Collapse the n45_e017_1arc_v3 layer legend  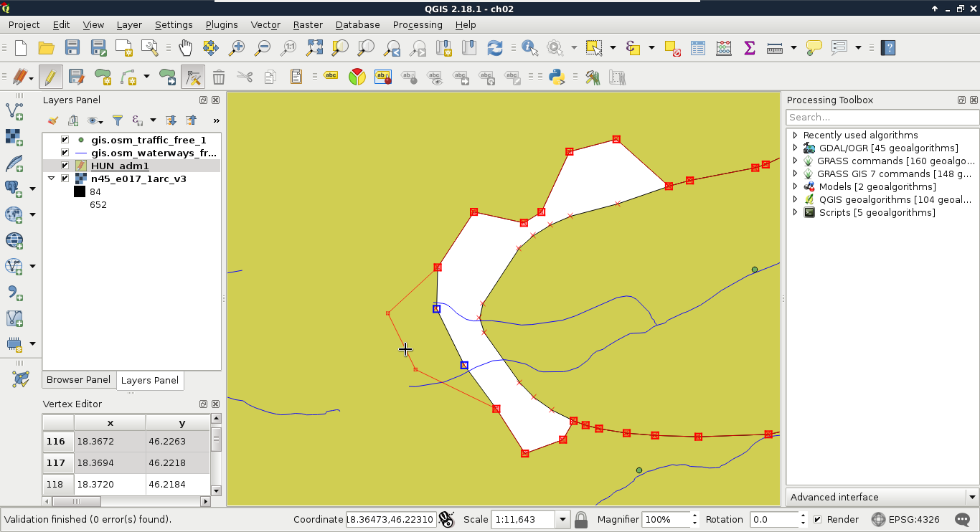coord(51,179)
